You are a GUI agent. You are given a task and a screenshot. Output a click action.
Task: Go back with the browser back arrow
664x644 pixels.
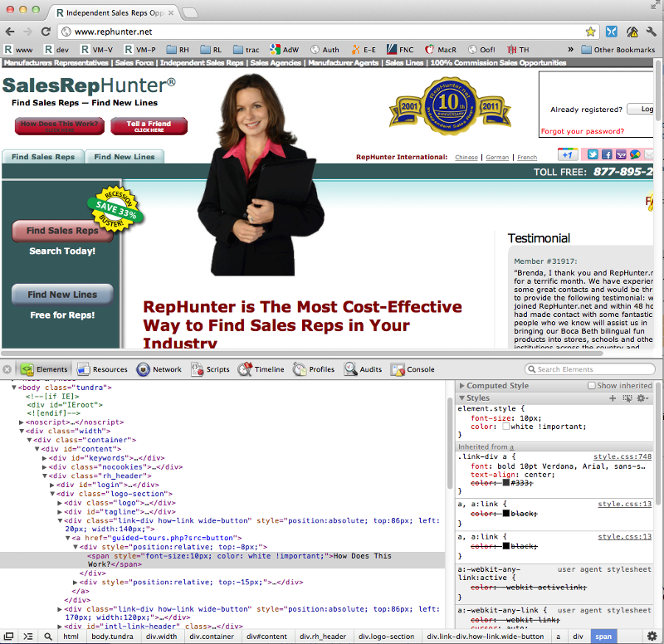[x=10, y=32]
